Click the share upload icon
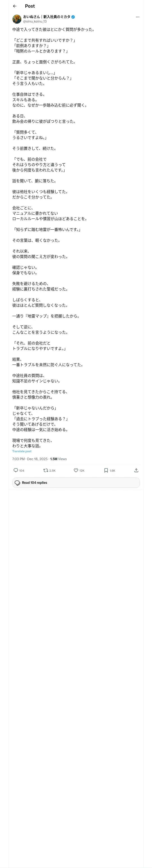The width and height of the screenshot is (152, 868). [x=136, y=470]
